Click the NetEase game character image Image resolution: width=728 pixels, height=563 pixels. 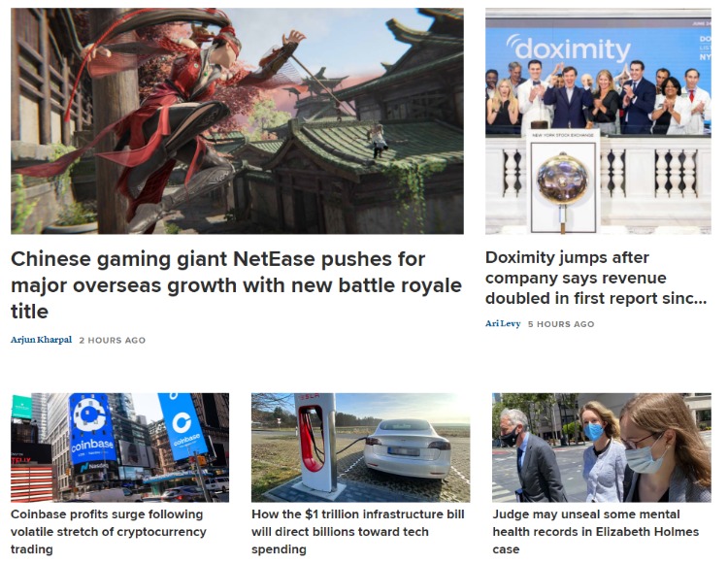237,120
